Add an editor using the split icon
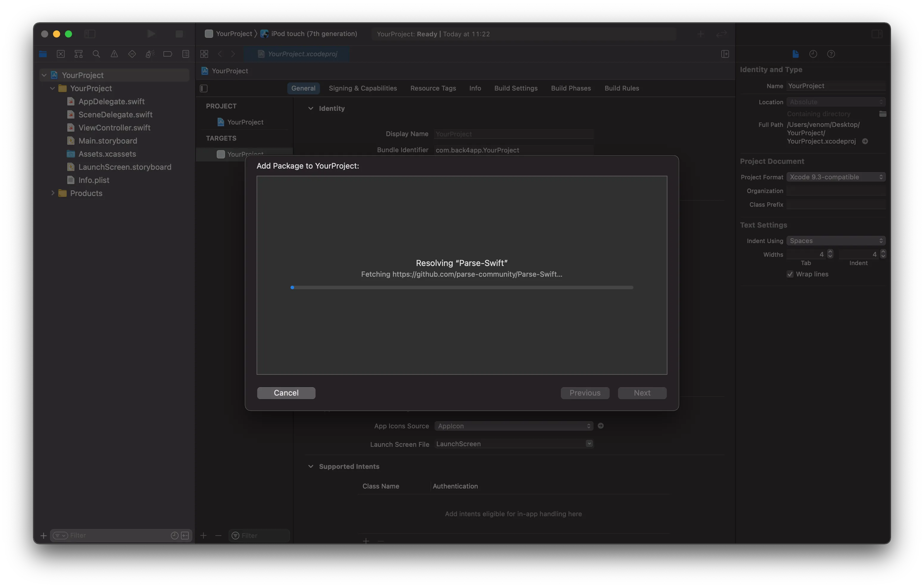924x588 pixels. [x=725, y=54]
